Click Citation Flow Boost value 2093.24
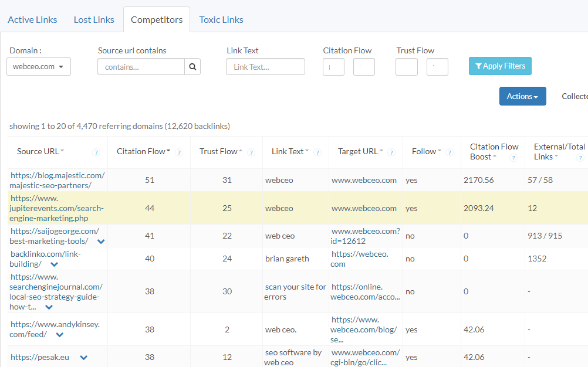 pyautogui.click(x=478, y=208)
